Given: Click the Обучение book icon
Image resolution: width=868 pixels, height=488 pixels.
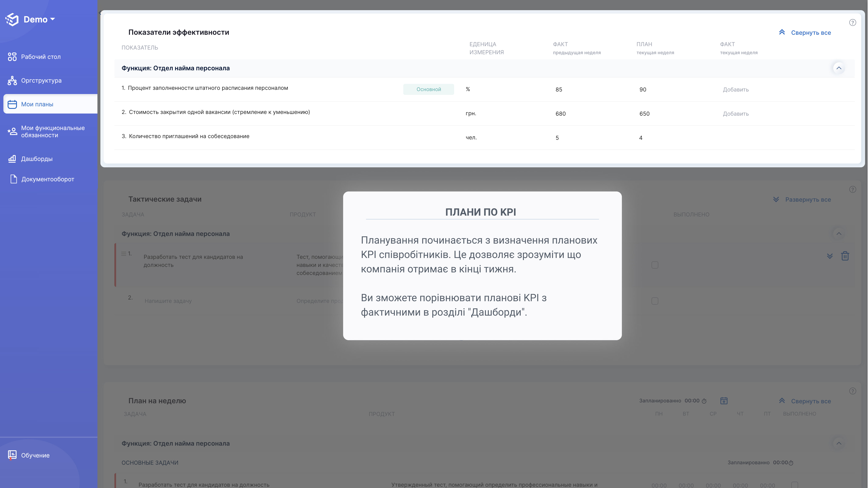Looking at the screenshot, I should 12,455.
